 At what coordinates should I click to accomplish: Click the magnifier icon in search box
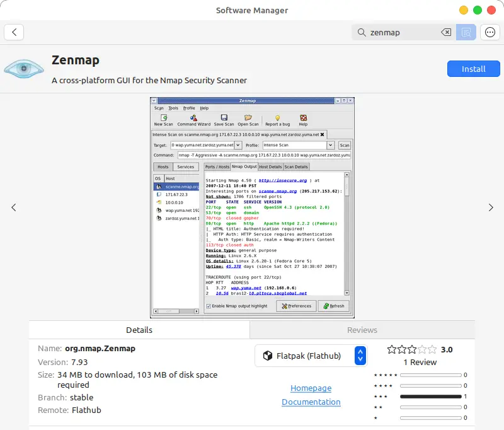pyautogui.click(x=362, y=33)
